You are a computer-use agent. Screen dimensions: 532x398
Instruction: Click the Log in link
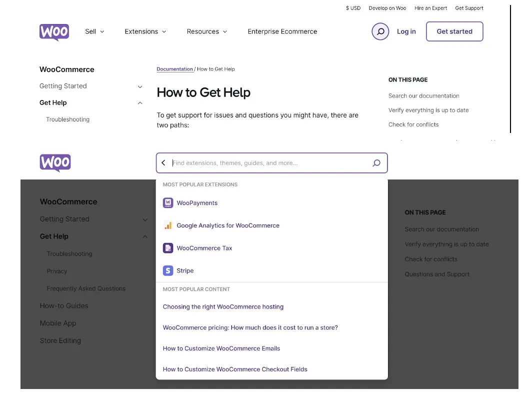coord(406,31)
